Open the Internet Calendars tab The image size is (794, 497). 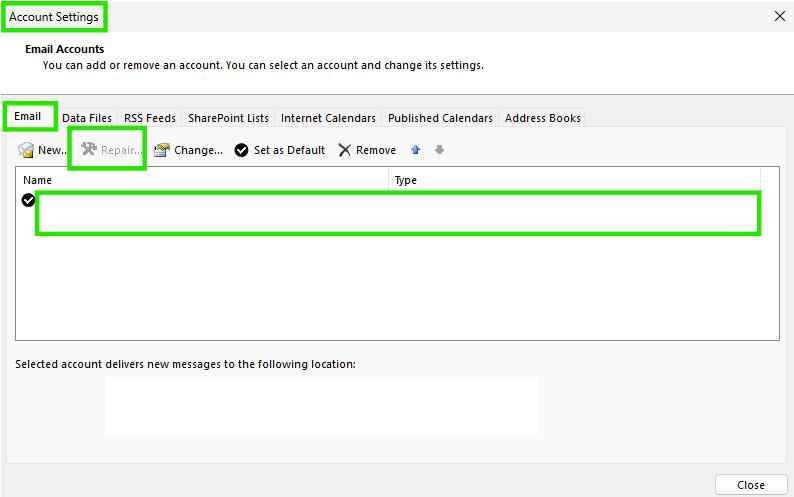[x=328, y=118]
